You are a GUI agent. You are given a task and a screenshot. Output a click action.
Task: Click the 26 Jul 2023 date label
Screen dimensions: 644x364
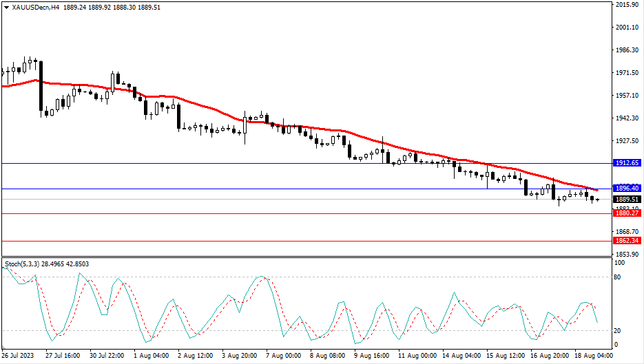[17, 356]
